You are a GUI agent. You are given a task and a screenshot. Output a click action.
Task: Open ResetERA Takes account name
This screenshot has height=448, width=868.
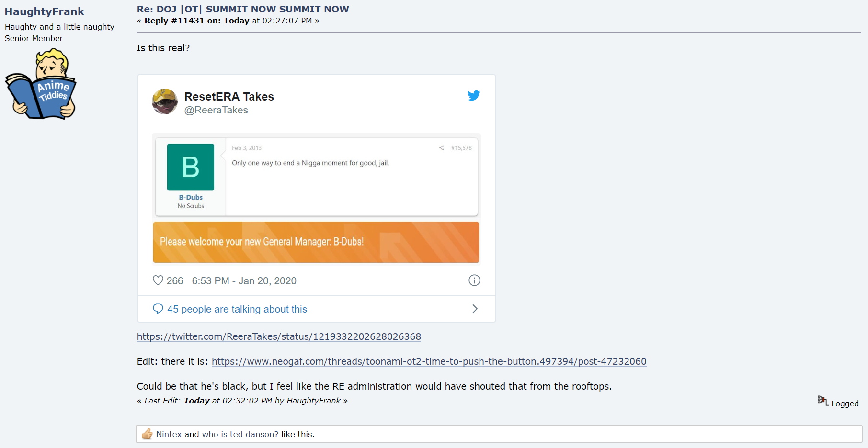point(229,97)
